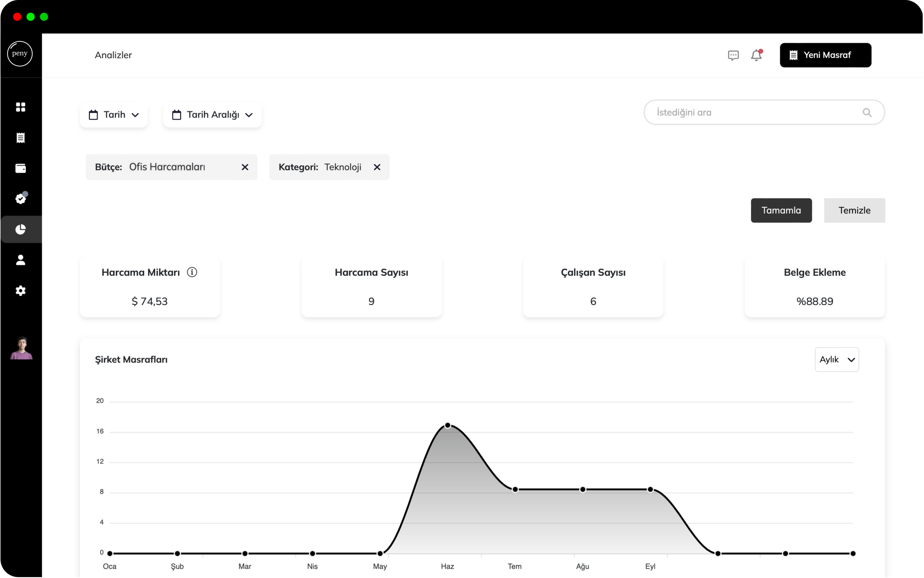Click the May data point on the chart

pos(380,553)
